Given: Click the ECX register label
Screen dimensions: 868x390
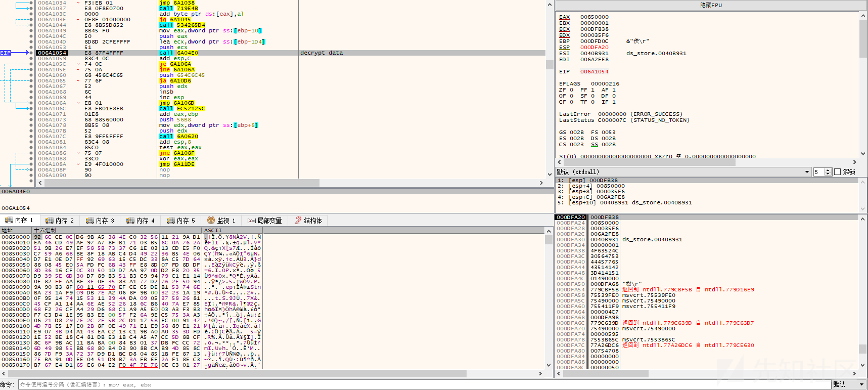Looking at the screenshot, I should click(564, 29).
